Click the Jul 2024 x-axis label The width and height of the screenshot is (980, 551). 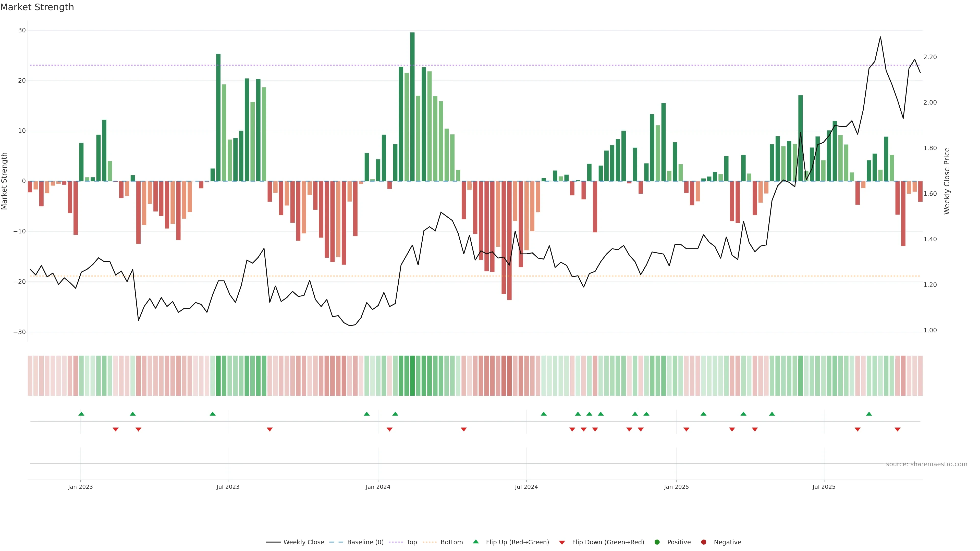[526, 487]
